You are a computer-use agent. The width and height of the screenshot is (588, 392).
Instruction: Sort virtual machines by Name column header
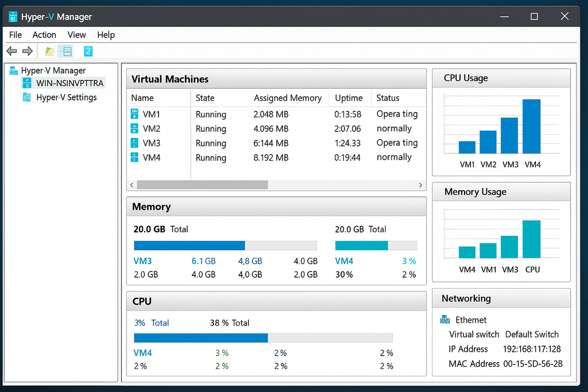pos(142,98)
